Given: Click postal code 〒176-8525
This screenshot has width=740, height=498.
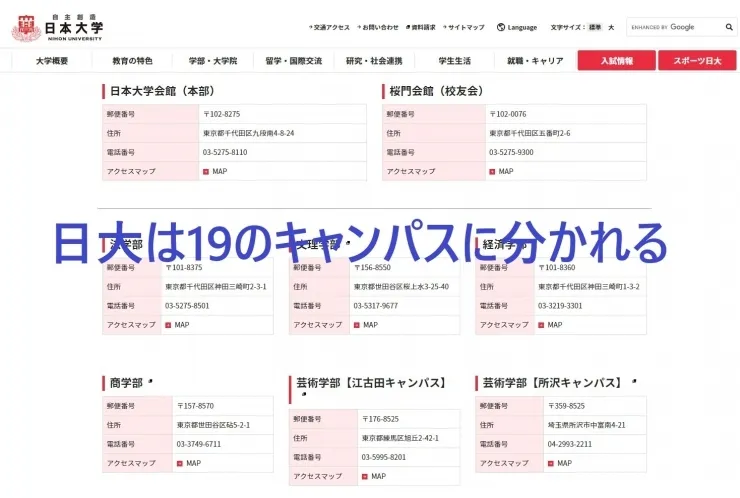Looking at the screenshot, I should click(380, 419).
